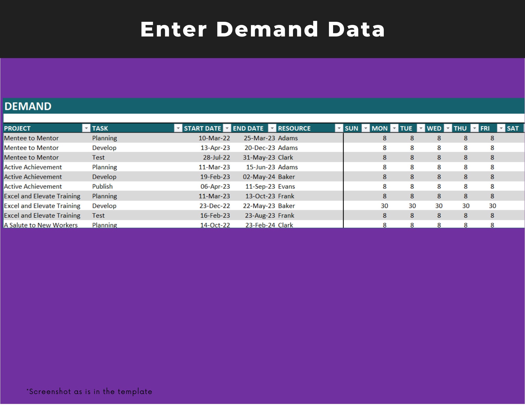Open the WED column filter dropdown
The image size is (525, 420).
point(448,128)
